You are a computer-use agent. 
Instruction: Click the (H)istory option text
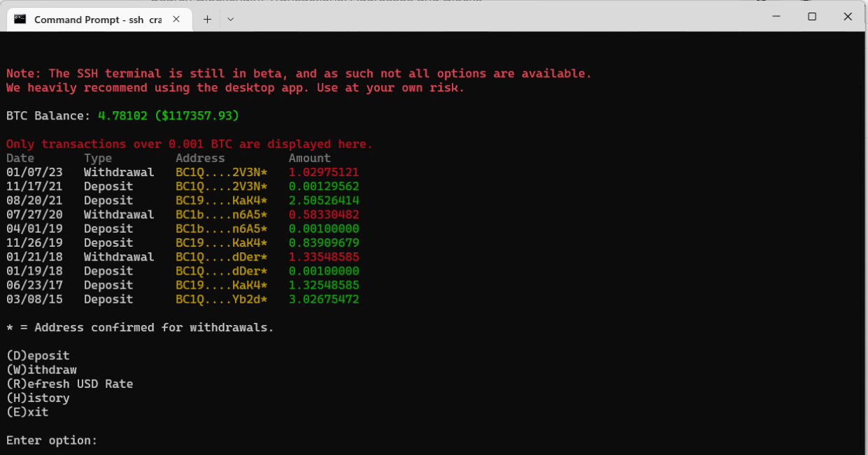point(38,398)
